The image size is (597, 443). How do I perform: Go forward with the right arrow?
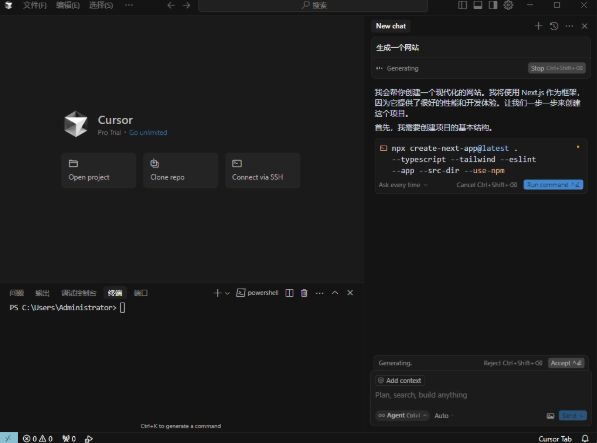pos(186,5)
